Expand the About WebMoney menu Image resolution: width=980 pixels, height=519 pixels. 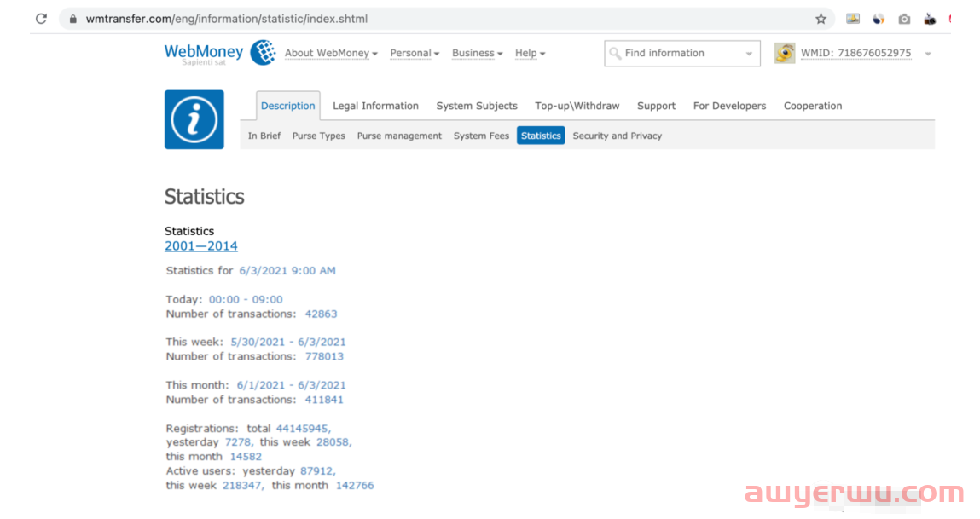331,53
